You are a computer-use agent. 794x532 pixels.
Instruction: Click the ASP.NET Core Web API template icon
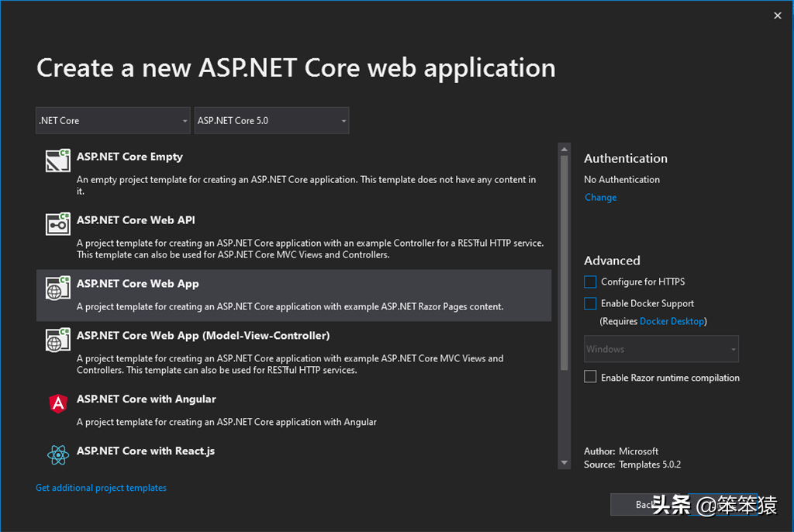[x=57, y=224]
